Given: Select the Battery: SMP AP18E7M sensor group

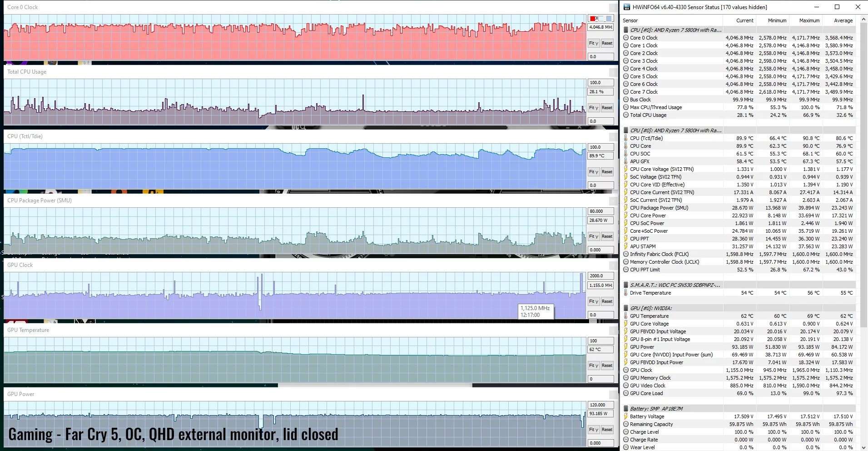Looking at the screenshot, I should (656, 409).
